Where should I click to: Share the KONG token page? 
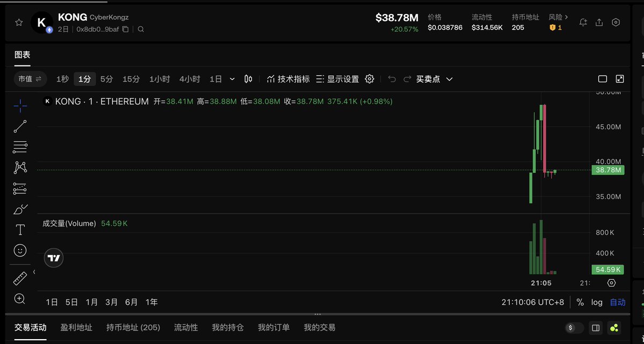click(599, 23)
